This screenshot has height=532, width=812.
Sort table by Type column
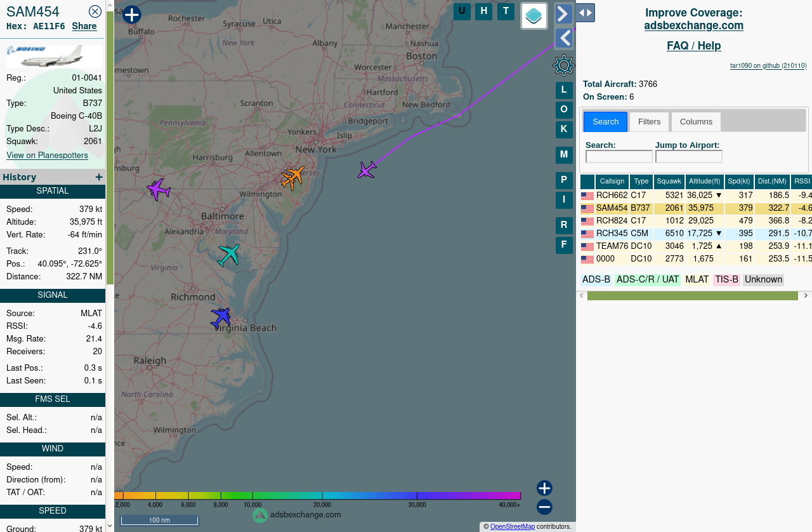641,182
